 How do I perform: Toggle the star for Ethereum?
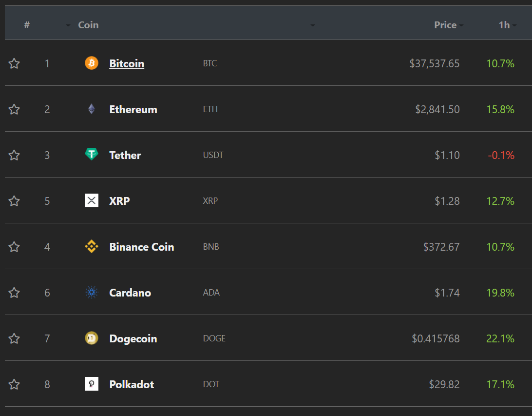pos(14,109)
